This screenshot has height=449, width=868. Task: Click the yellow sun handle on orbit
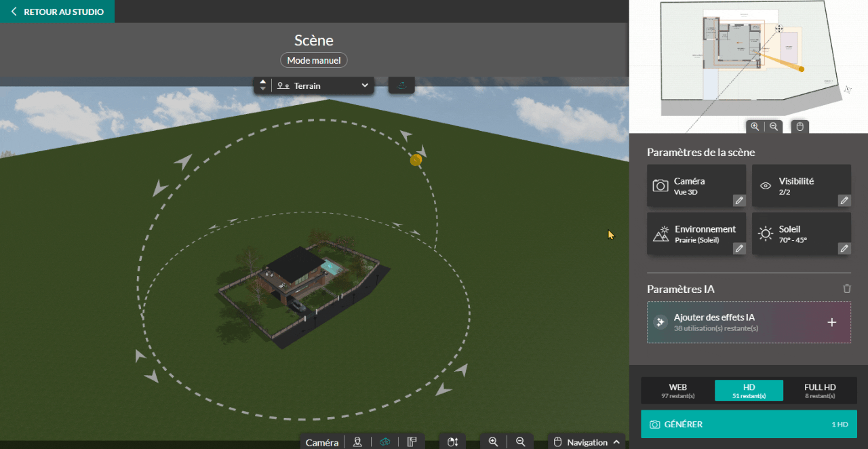click(x=416, y=160)
